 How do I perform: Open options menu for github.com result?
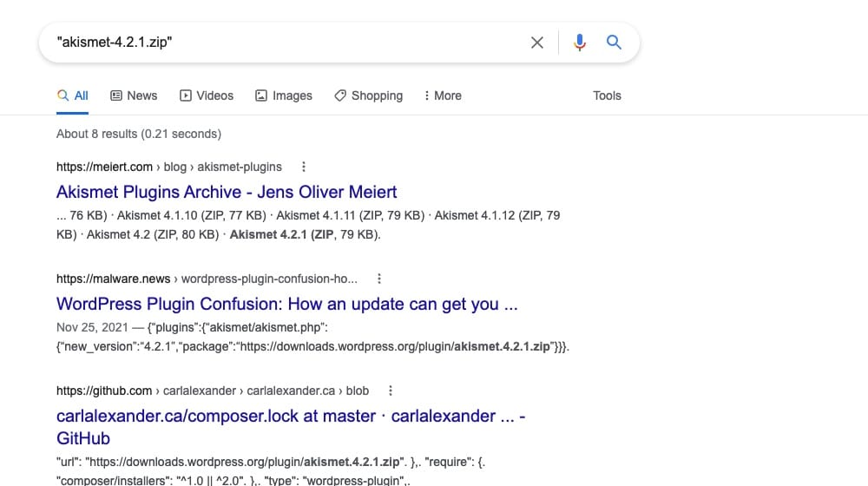(x=391, y=391)
